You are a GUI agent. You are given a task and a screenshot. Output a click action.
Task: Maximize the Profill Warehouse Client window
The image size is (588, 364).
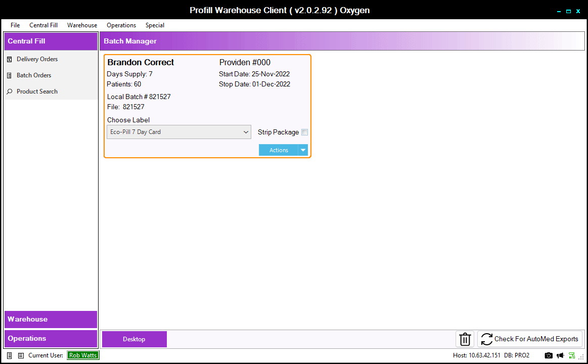pyautogui.click(x=568, y=11)
